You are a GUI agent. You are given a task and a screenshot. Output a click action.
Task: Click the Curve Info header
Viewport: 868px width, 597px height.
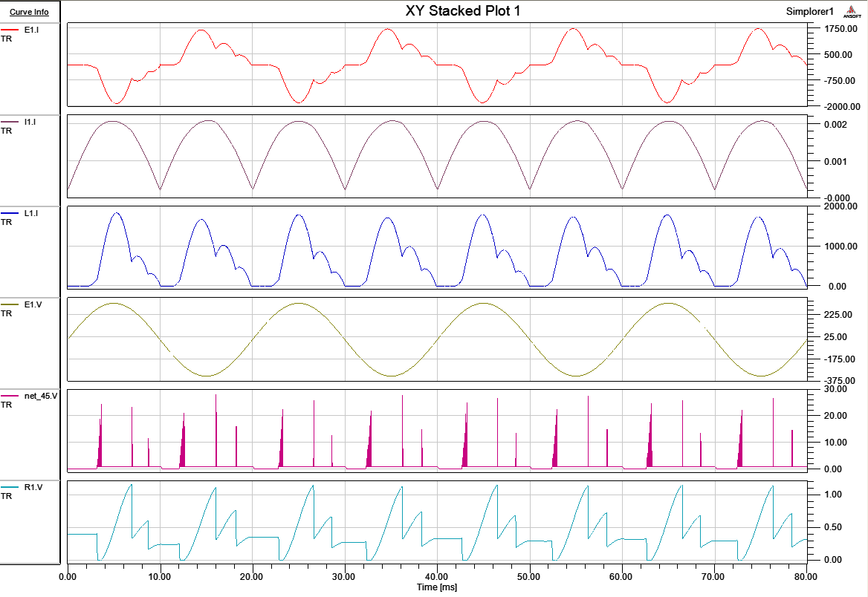[29, 12]
